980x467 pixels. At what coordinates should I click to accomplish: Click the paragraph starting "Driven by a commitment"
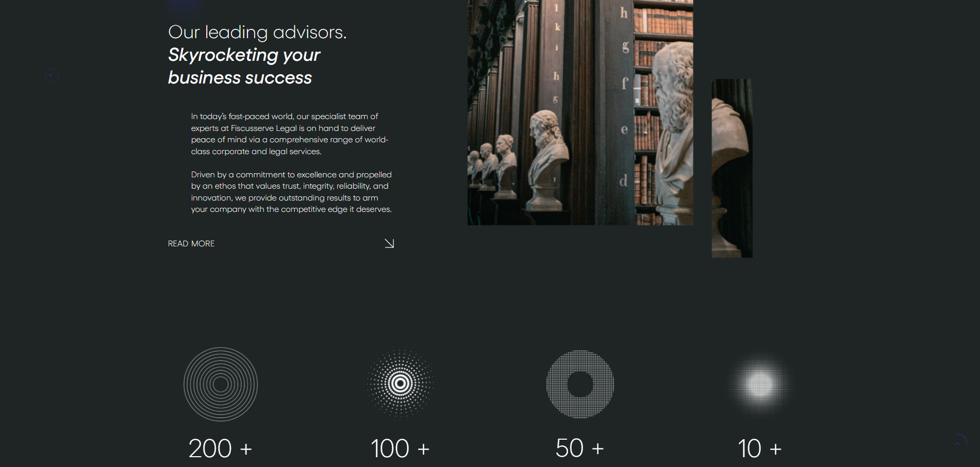click(x=291, y=192)
